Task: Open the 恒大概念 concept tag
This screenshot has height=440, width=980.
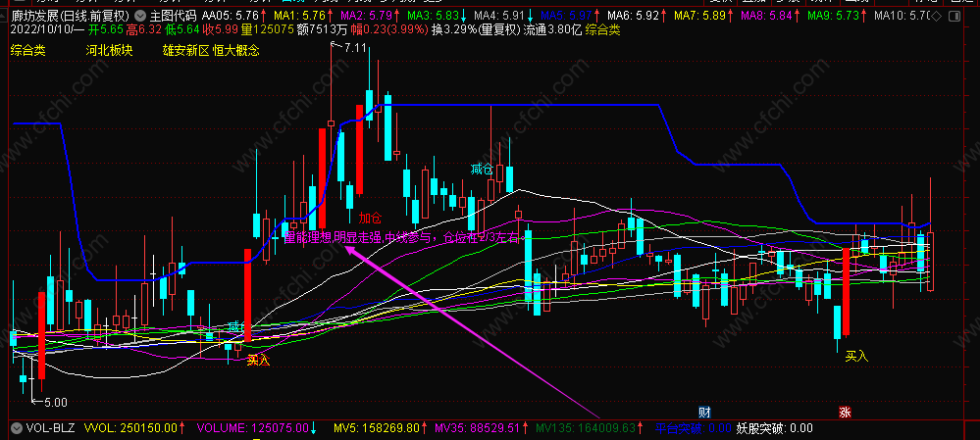Action: click(x=235, y=51)
